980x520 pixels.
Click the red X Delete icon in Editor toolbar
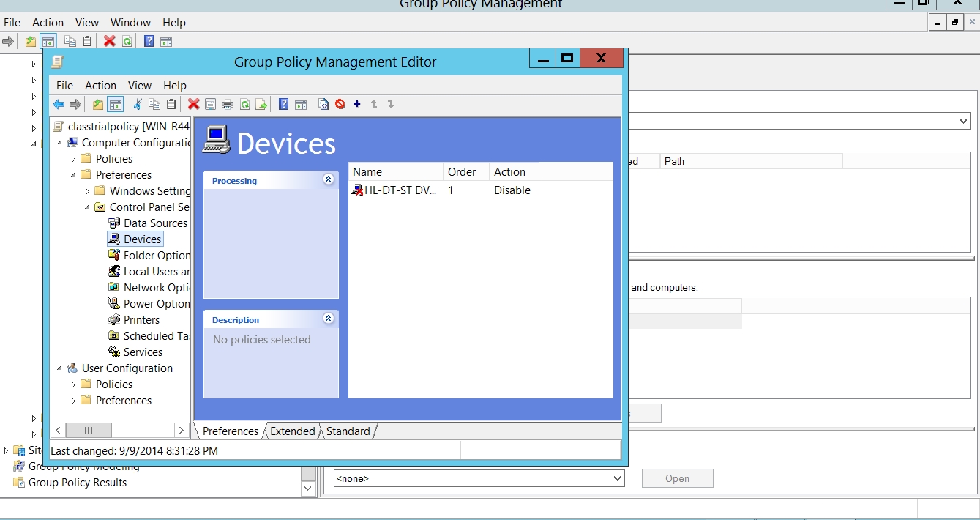point(193,105)
